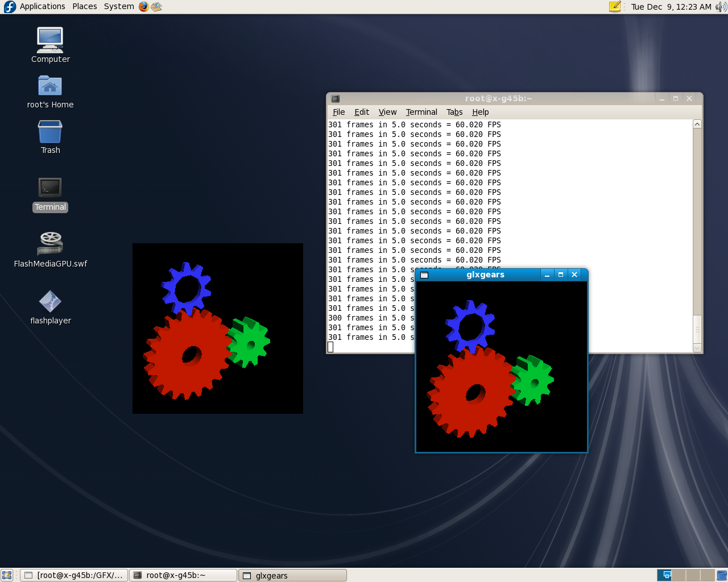The height and width of the screenshot is (582, 728).
Task: Open the Tabs menu in terminal
Action: click(454, 113)
